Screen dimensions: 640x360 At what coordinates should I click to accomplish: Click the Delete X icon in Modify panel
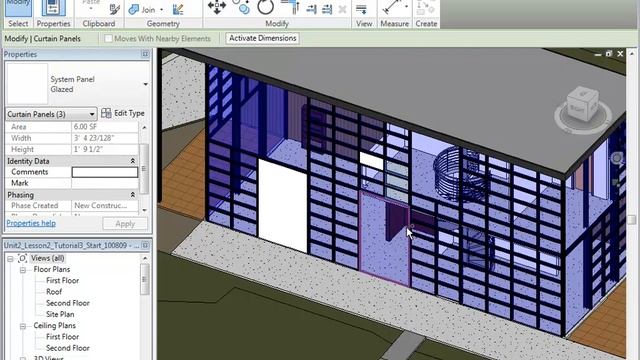(342, 9)
